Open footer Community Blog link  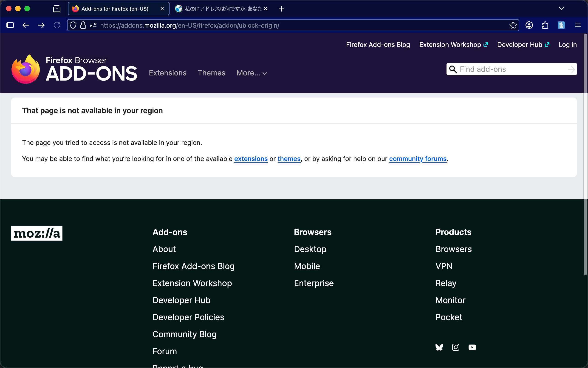(184, 334)
